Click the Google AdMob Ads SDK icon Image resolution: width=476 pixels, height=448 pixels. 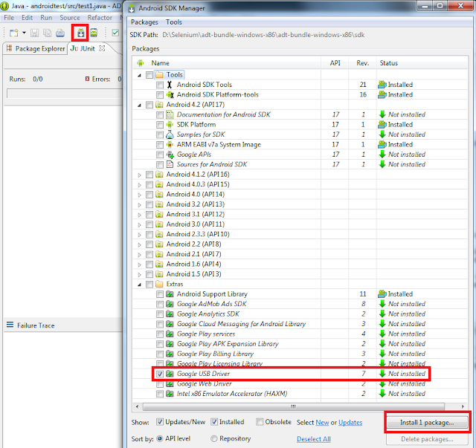[x=170, y=304]
